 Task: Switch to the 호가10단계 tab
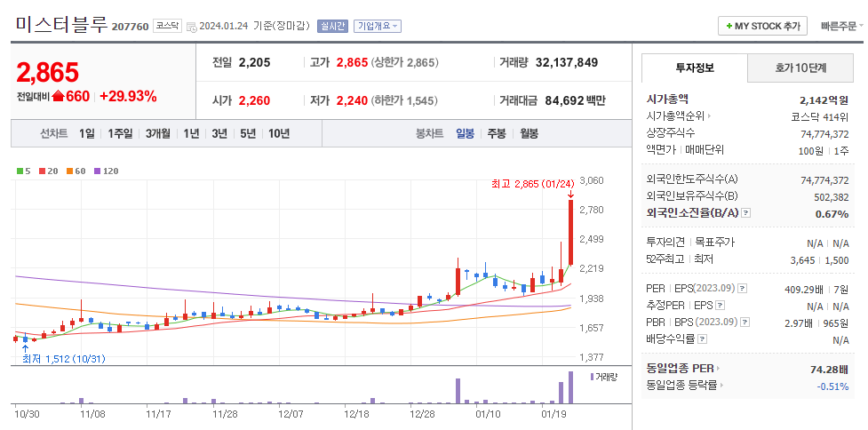tap(800, 68)
